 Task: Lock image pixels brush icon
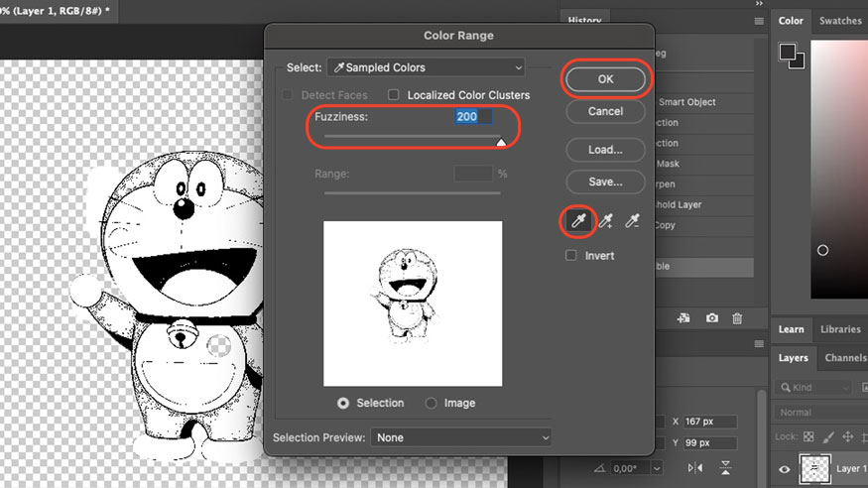pyautogui.click(x=828, y=436)
